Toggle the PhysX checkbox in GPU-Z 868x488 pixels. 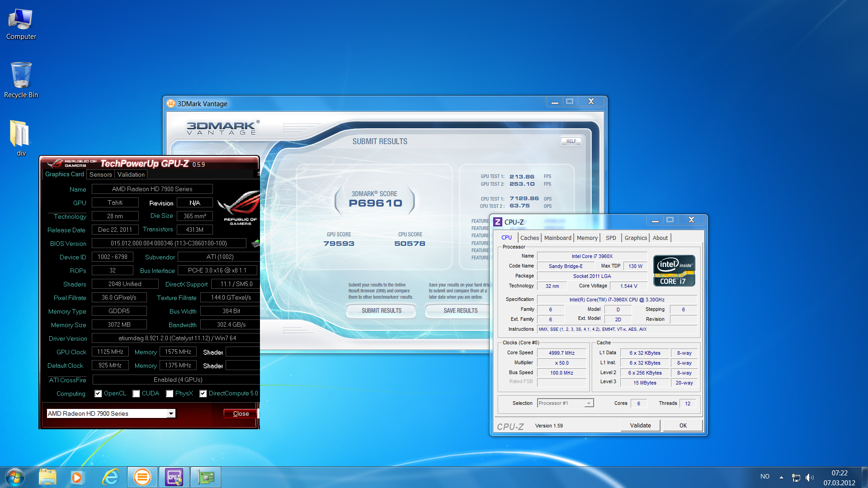point(170,394)
